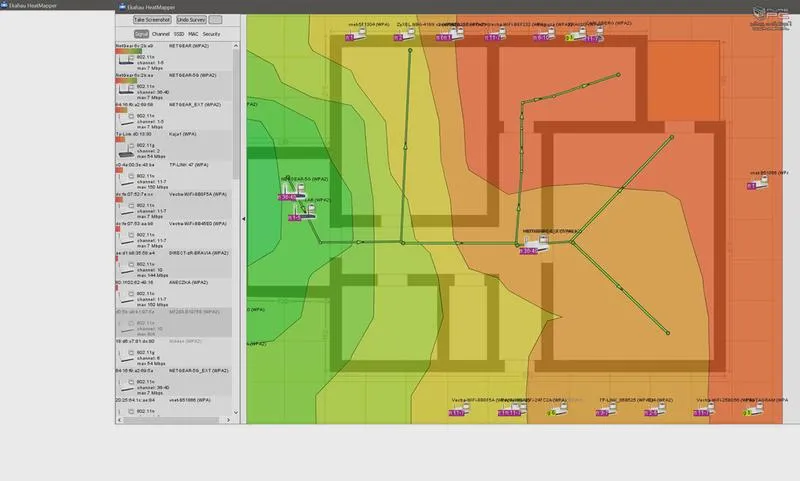Image resolution: width=800 pixels, height=481 pixels.
Task: Select the vnet-851886 (WPA) list row name
Action: pos(190,400)
